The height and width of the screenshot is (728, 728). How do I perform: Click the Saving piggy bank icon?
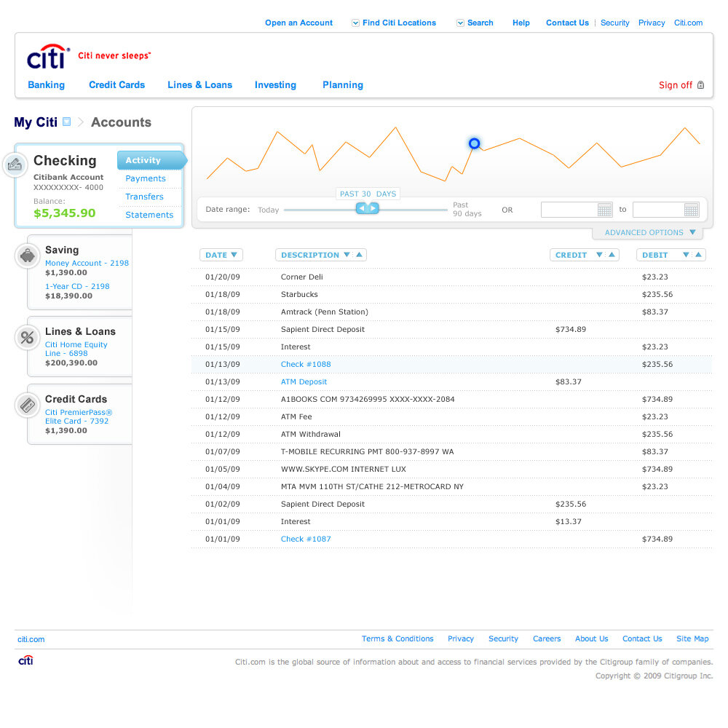28,256
